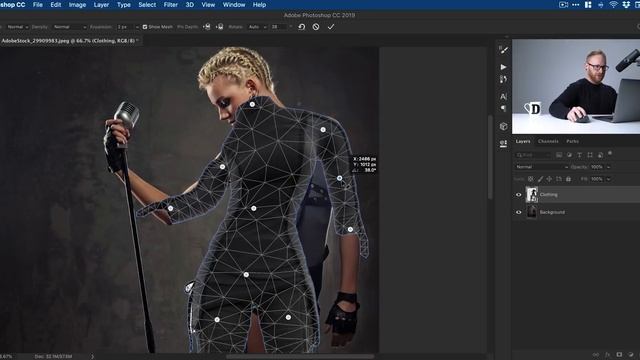This screenshot has height=360, width=640.
Task: Filter layers by shape layers icon
Action: pos(590,155)
